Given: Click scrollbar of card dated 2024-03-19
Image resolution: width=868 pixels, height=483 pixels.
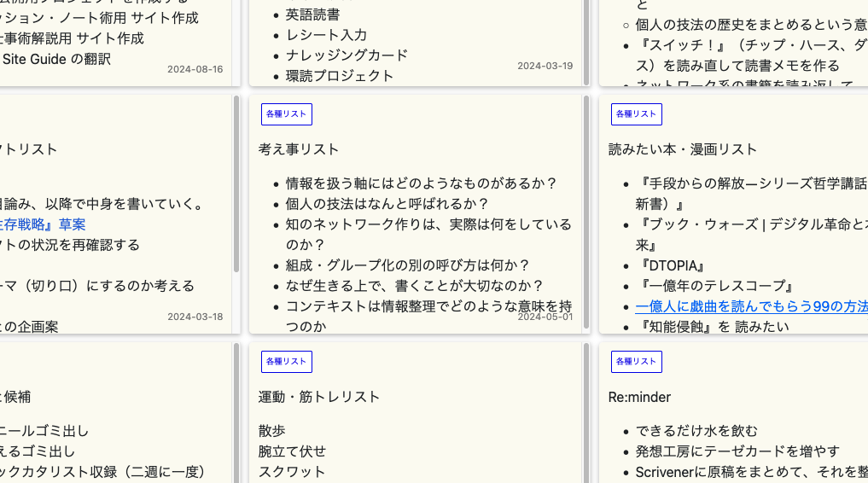Looking at the screenshot, I should tap(585, 43).
